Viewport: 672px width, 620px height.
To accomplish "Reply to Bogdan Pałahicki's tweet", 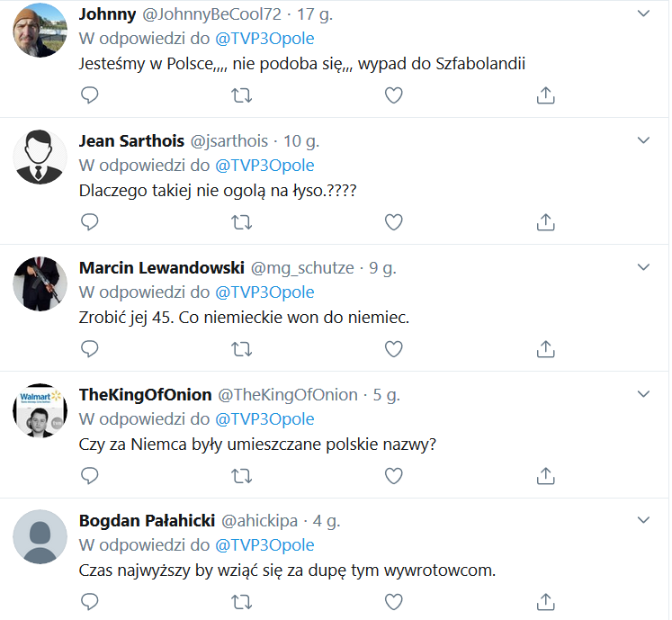I will (89, 601).
